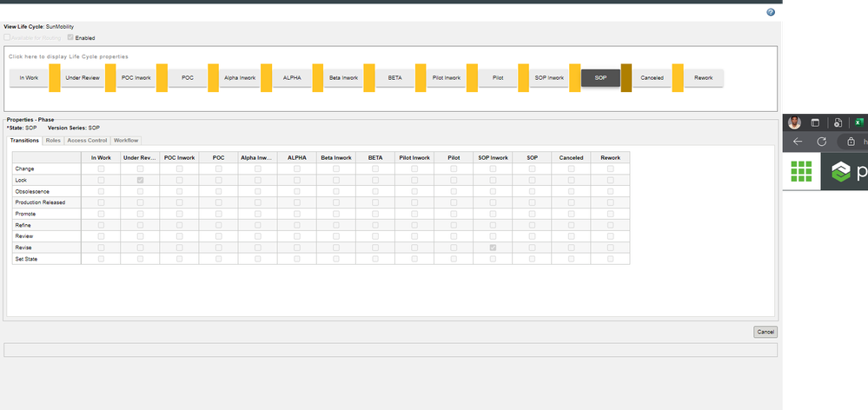Select the highlighted SOP state
The image size is (868, 410).
600,78
